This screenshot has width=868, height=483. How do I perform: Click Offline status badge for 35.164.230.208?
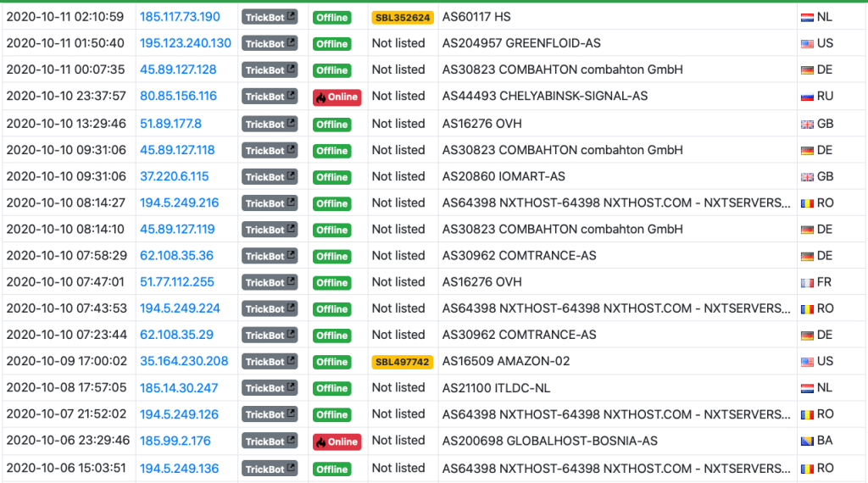[x=331, y=362]
